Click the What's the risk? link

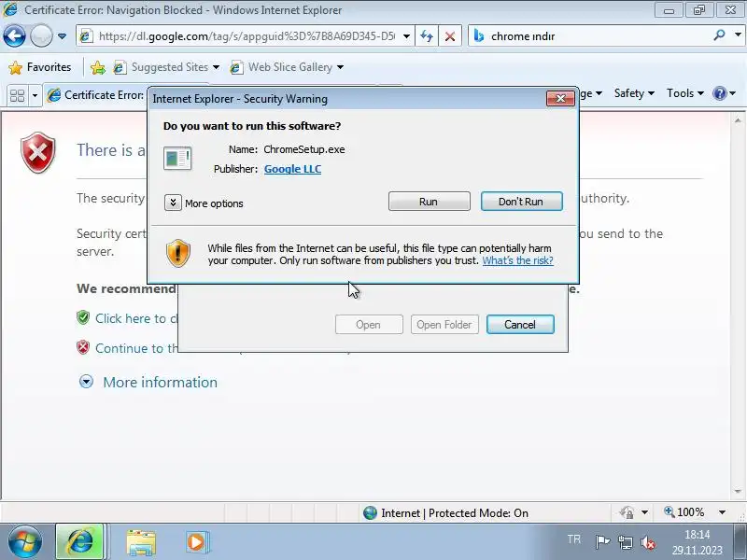tap(517, 260)
